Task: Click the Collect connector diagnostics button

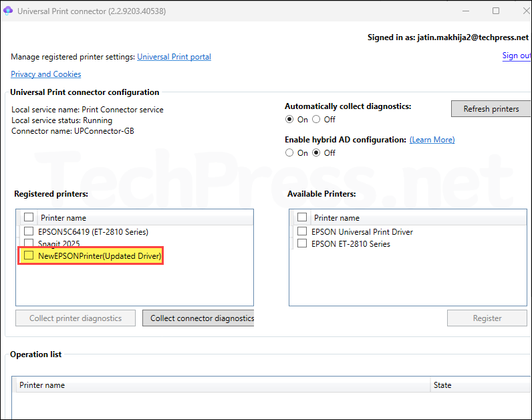Action: pos(198,318)
